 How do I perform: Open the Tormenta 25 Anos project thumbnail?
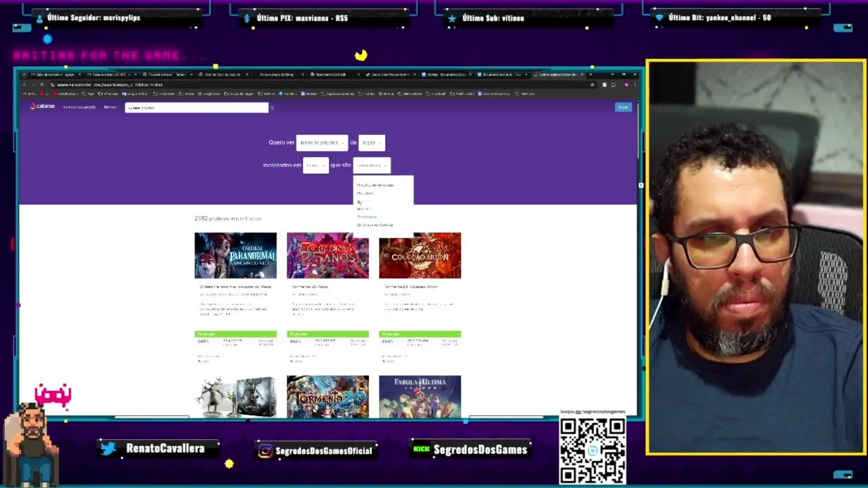pos(328,256)
